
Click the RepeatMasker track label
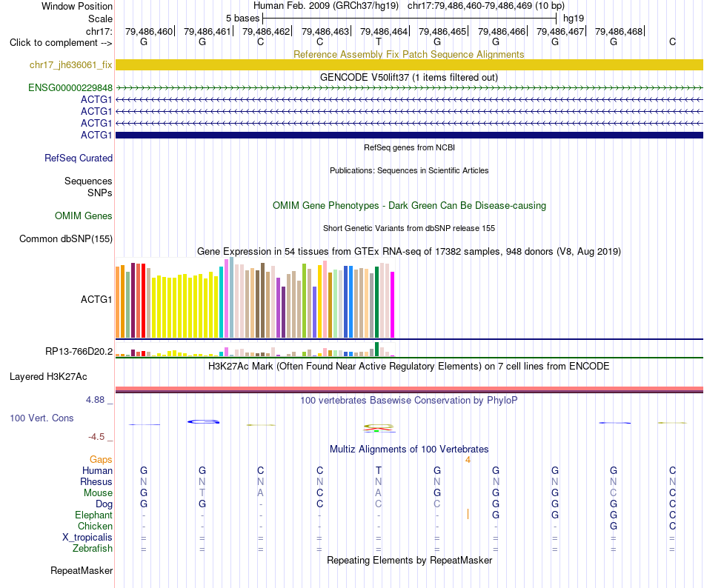click(x=82, y=570)
